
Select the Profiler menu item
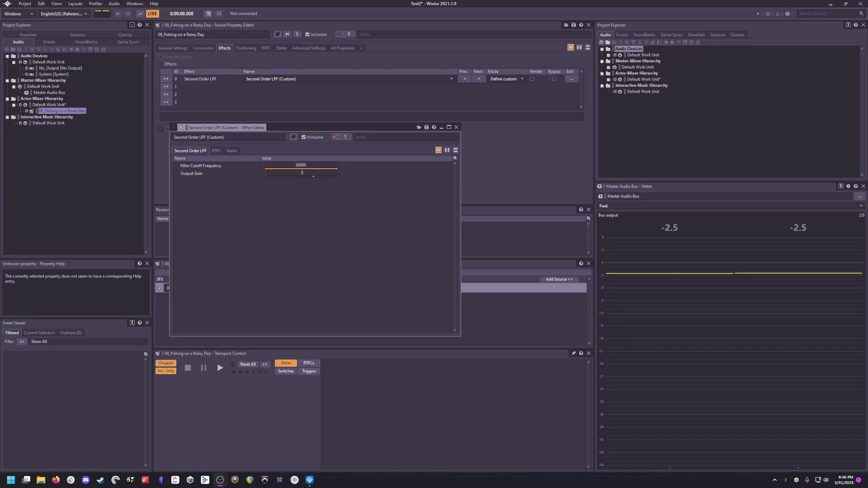(x=95, y=3)
